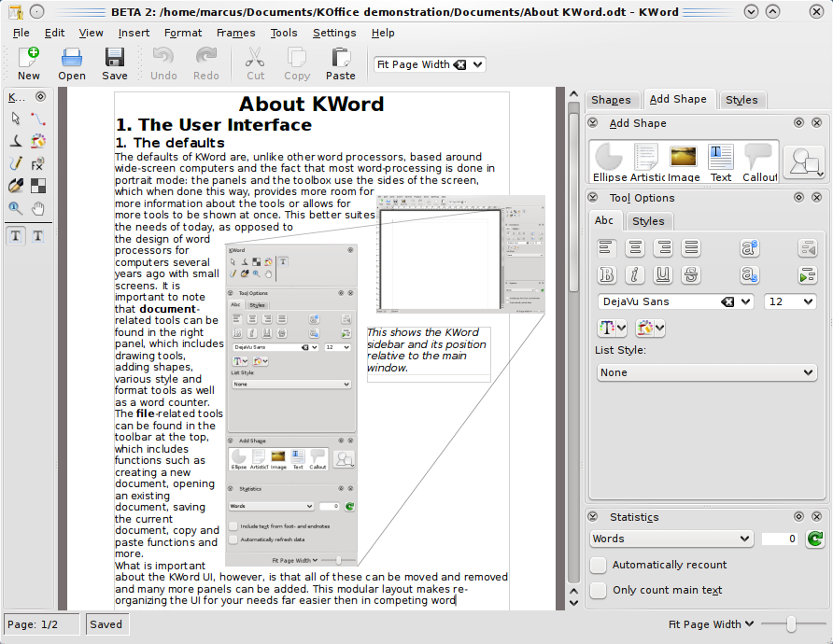Create a new document
This screenshot has width=833, height=644.
29,63
